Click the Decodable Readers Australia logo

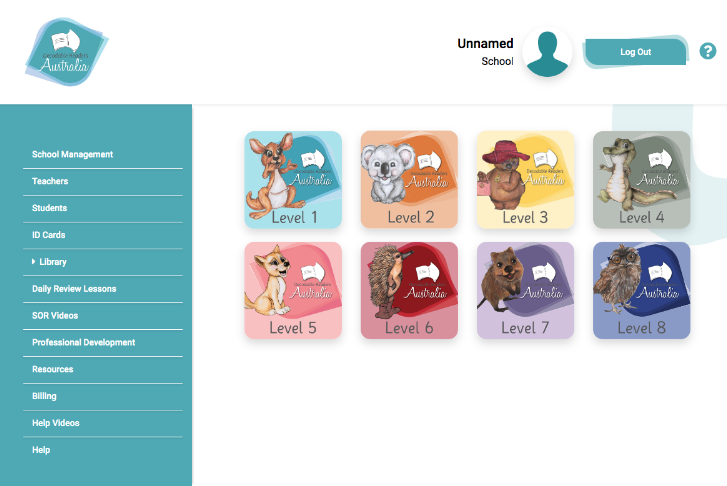pos(66,52)
